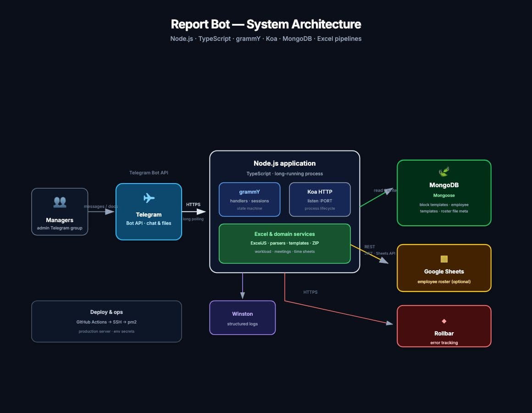Click the Mongoose label
532x413 pixels.
pyautogui.click(x=444, y=195)
